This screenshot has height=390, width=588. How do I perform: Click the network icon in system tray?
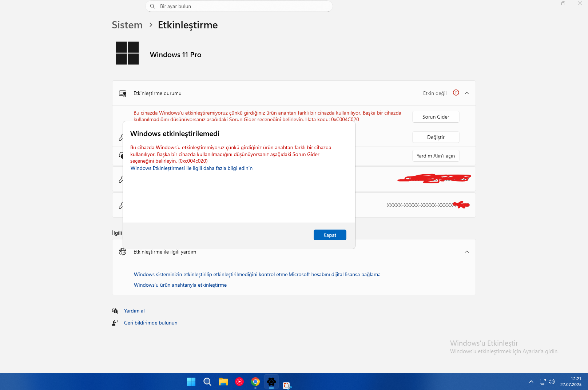point(543,382)
